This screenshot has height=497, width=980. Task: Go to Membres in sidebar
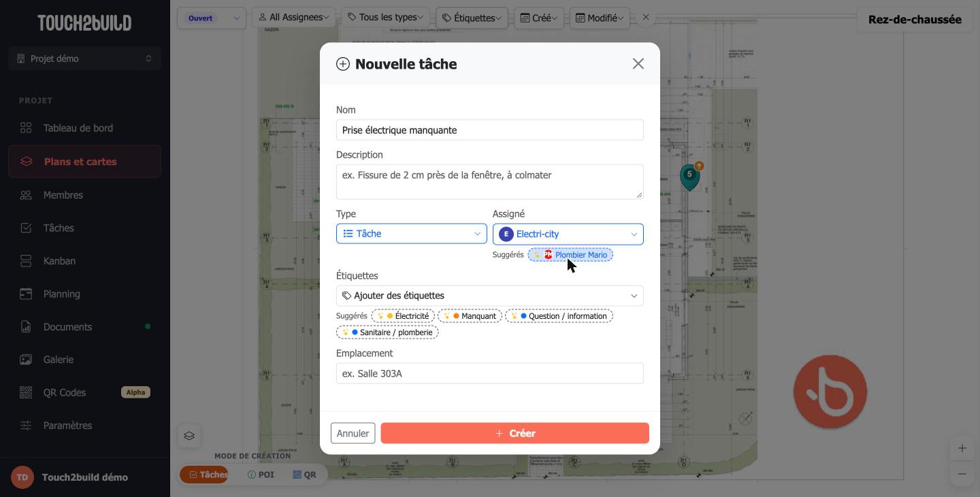[85, 195]
